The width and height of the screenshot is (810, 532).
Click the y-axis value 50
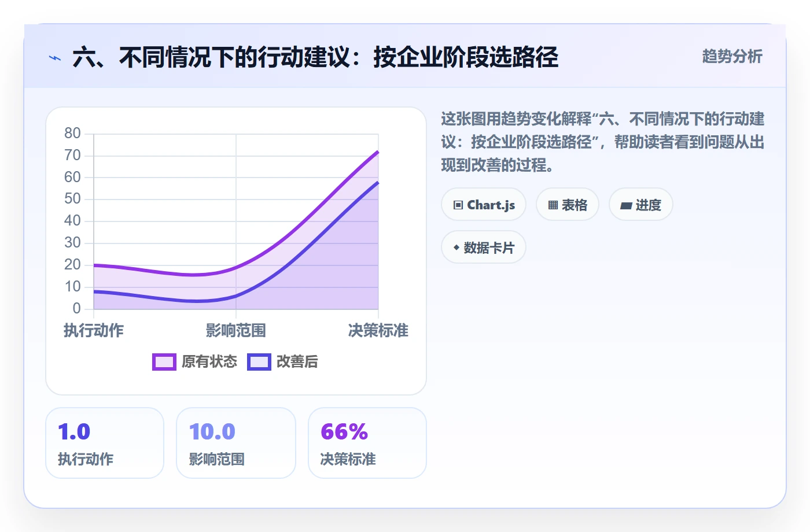point(72,199)
